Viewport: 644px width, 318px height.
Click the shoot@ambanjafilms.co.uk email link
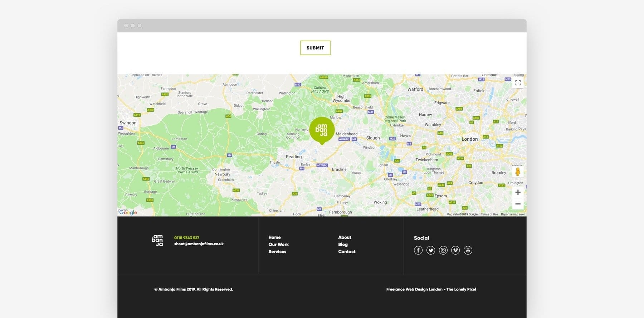tap(199, 244)
